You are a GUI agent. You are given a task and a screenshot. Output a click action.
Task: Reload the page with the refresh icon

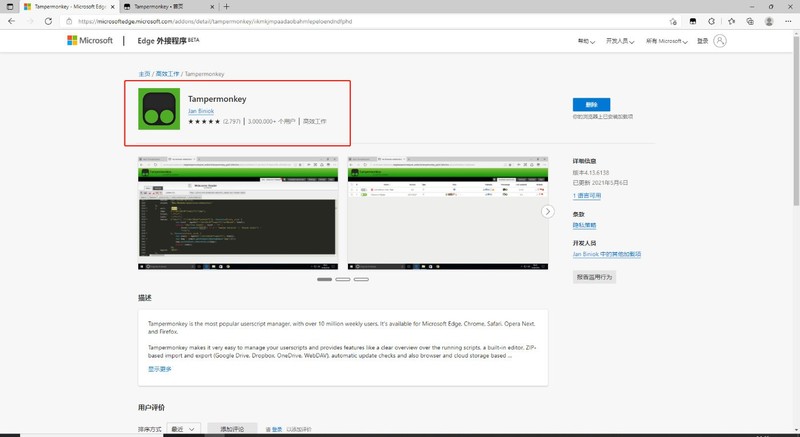48,21
